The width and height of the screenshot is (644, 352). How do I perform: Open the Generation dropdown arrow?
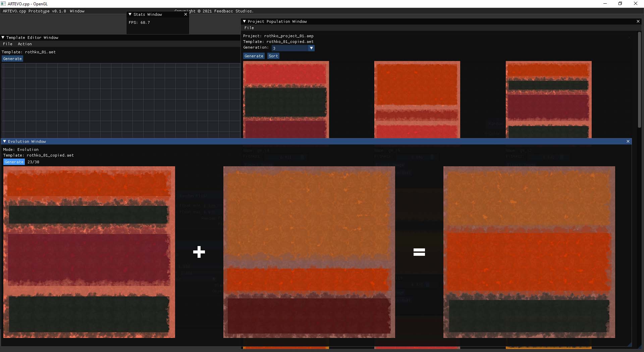[311, 48]
